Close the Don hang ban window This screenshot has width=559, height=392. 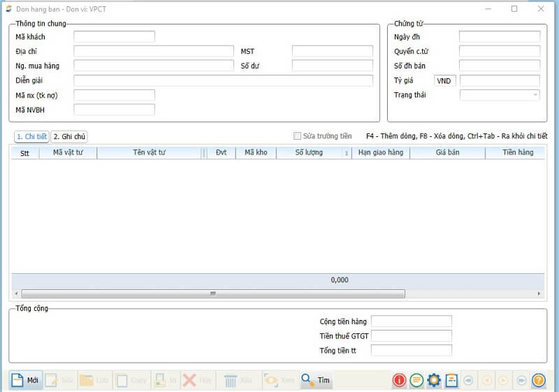540,8
